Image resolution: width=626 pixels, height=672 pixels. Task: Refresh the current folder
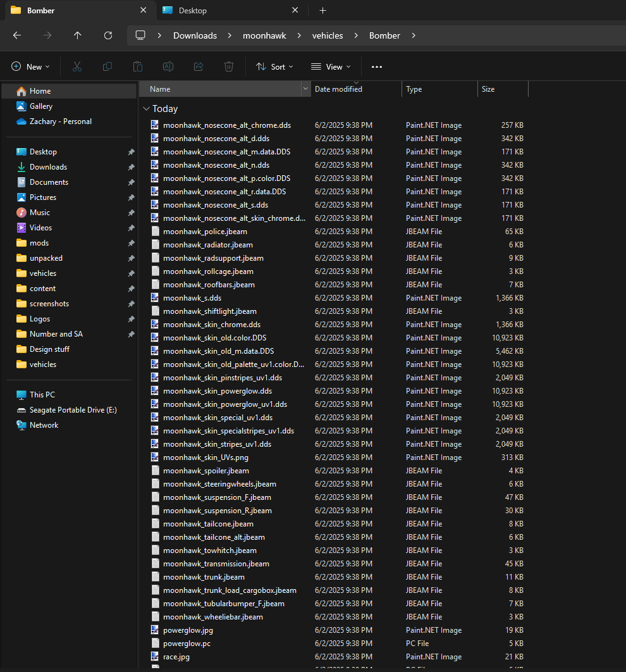[108, 35]
